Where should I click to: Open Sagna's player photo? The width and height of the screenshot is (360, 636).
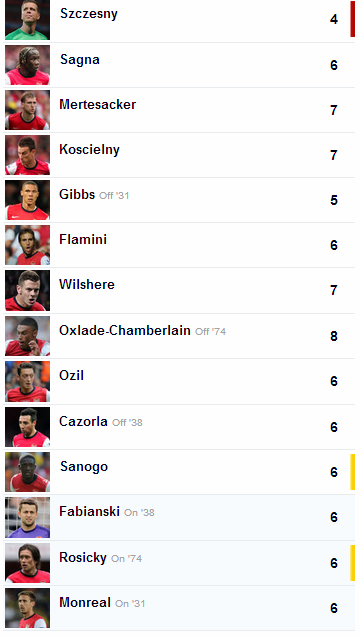(27, 65)
